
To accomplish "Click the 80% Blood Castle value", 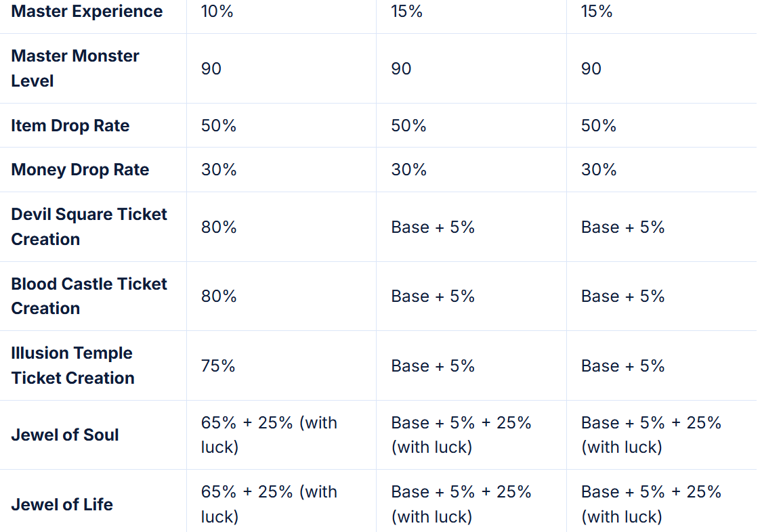I will point(219,296).
